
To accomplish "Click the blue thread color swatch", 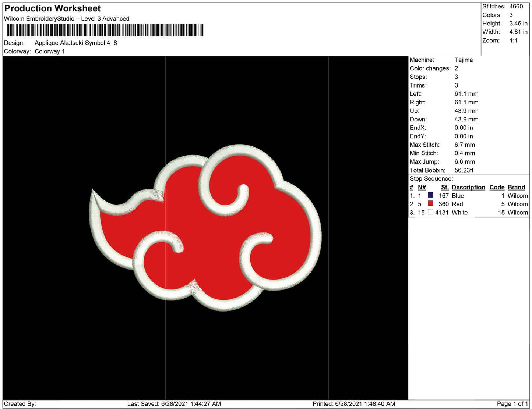I will click(x=430, y=195).
